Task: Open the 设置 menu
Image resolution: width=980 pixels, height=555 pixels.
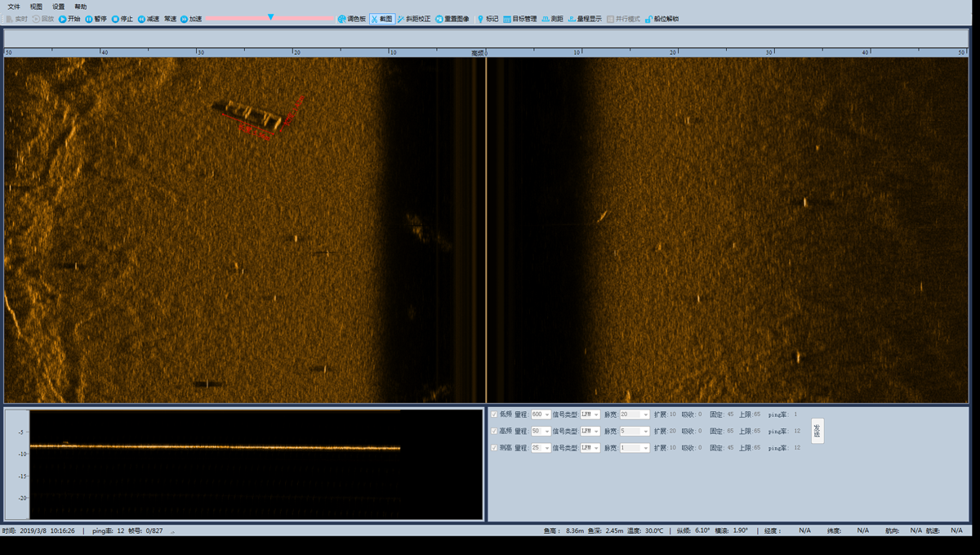Action: [58, 7]
